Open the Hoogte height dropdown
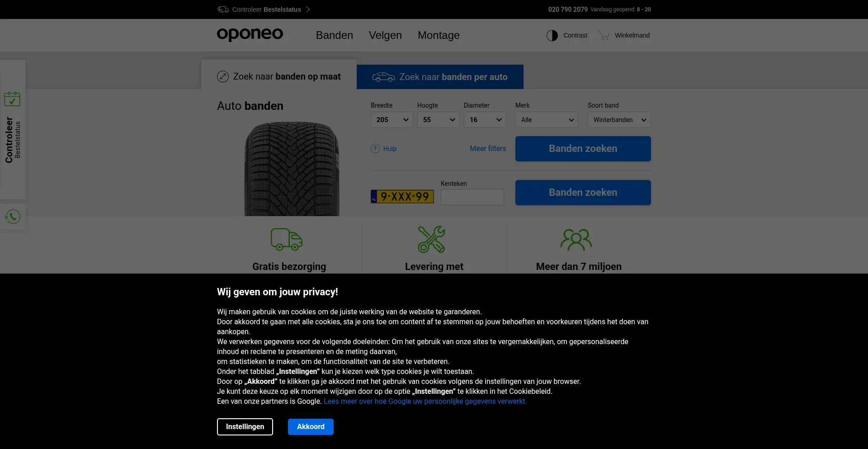The image size is (868, 449). (x=438, y=120)
